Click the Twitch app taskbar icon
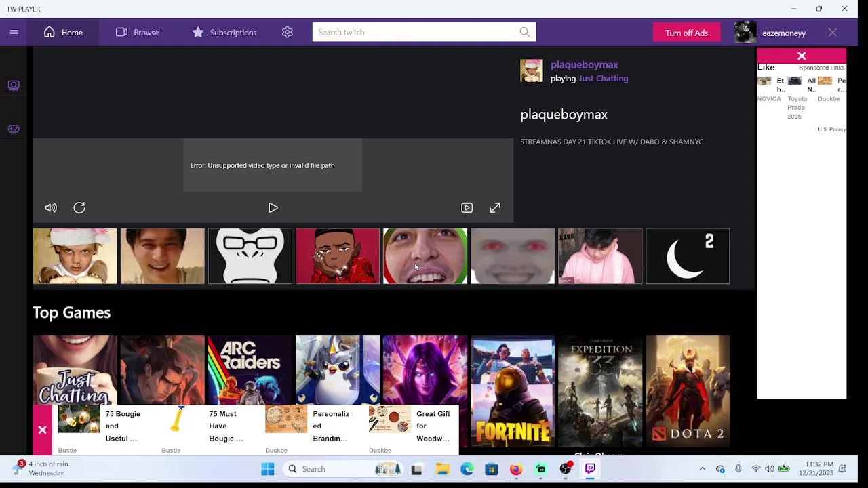The width and height of the screenshot is (868, 488). click(x=590, y=469)
